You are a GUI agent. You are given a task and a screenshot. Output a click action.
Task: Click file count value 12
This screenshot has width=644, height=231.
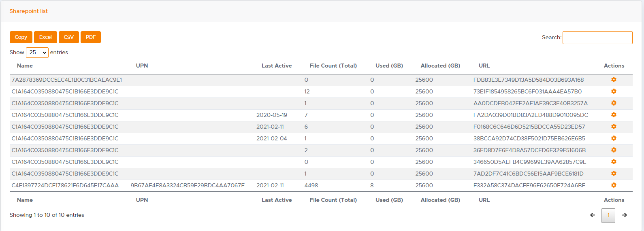[307, 91]
